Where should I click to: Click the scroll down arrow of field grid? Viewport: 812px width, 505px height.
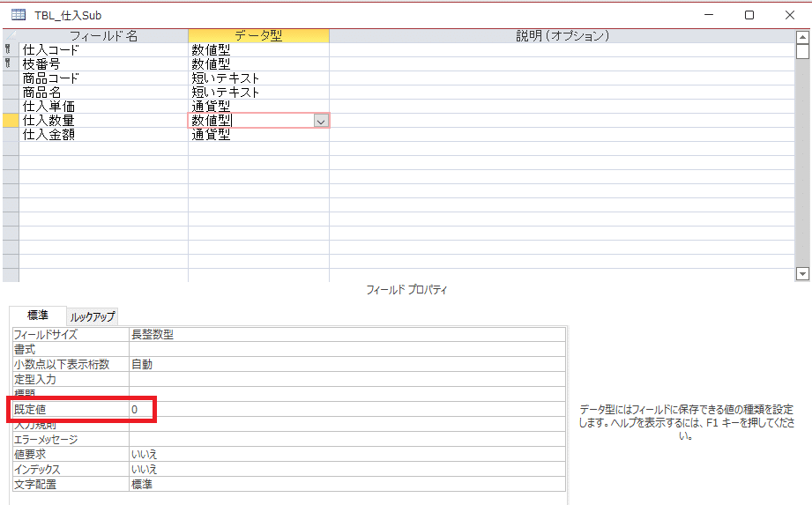click(802, 274)
